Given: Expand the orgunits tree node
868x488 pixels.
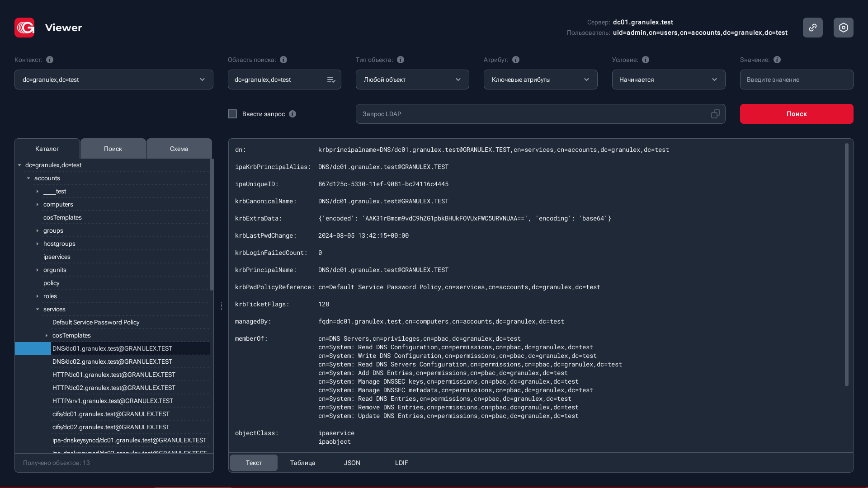Looking at the screenshot, I should pyautogui.click(x=38, y=270).
